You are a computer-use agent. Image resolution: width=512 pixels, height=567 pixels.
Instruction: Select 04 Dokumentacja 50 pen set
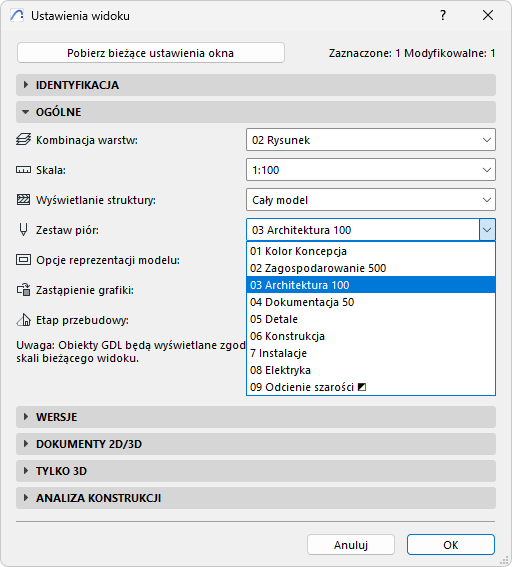371,302
